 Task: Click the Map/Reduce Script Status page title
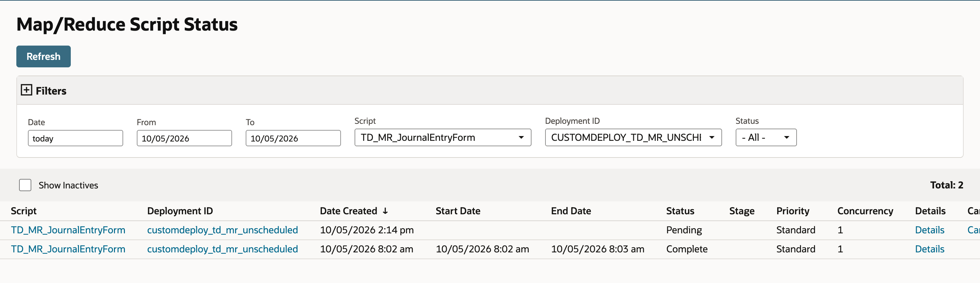pos(127,25)
